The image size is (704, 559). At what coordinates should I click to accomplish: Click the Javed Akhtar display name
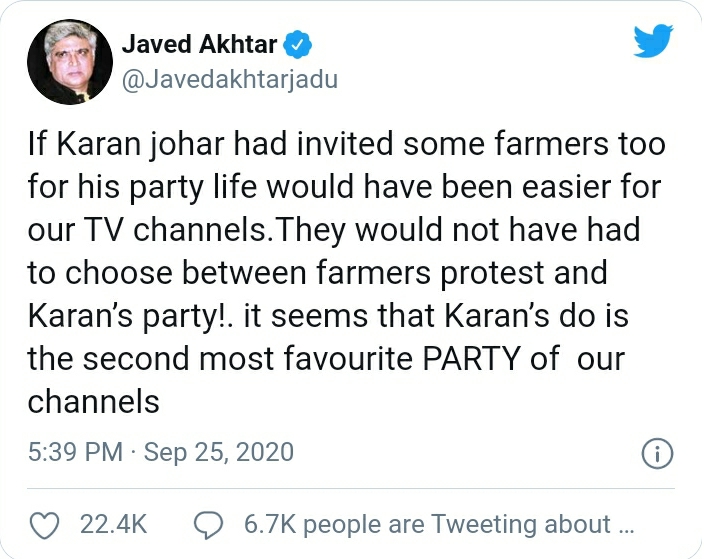(x=199, y=44)
